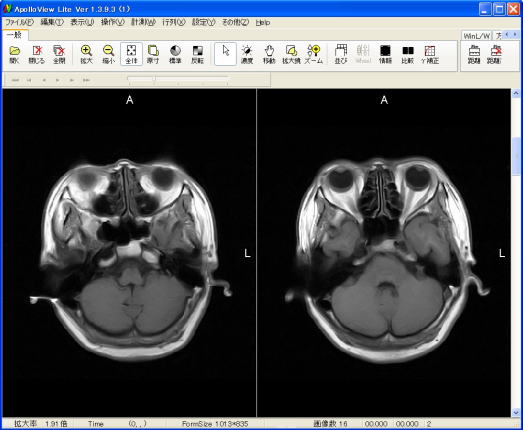The height and width of the screenshot is (430, 523).
Task: Click the gamma correction icon
Action: click(430, 54)
